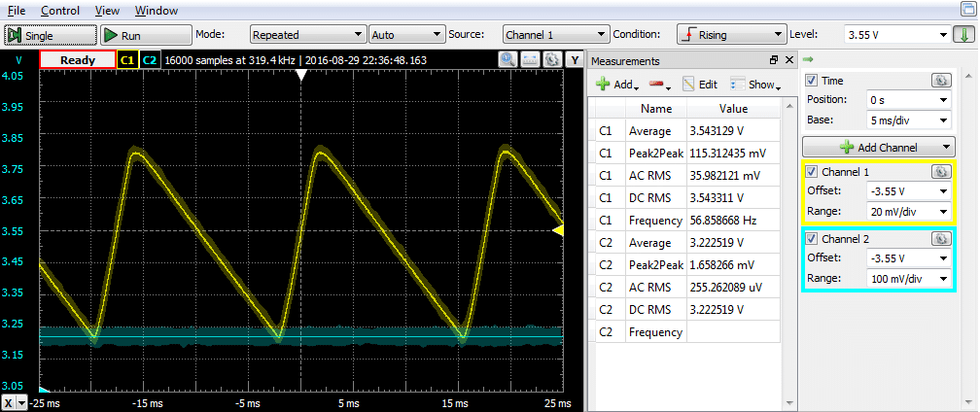This screenshot has height=412, width=980.
Task: Open the Repeated mode dropdown
Action: [x=307, y=35]
